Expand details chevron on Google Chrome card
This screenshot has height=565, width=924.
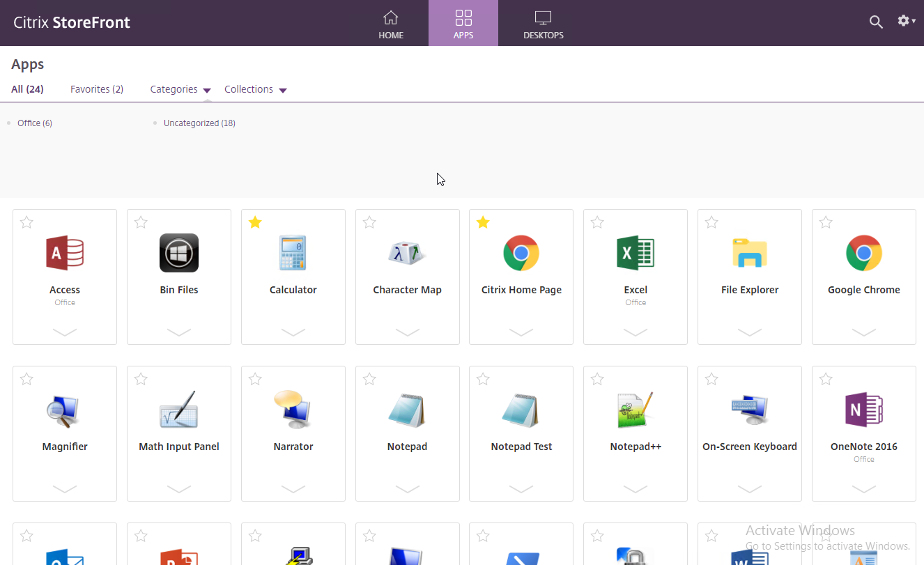click(864, 332)
